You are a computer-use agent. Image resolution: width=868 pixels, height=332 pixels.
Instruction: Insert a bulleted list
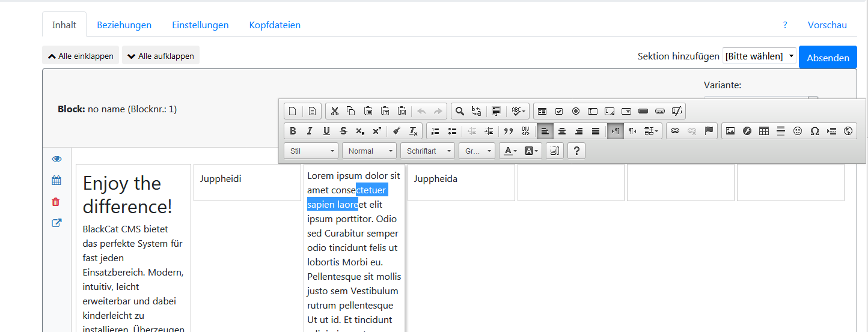[x=453, y=131]
